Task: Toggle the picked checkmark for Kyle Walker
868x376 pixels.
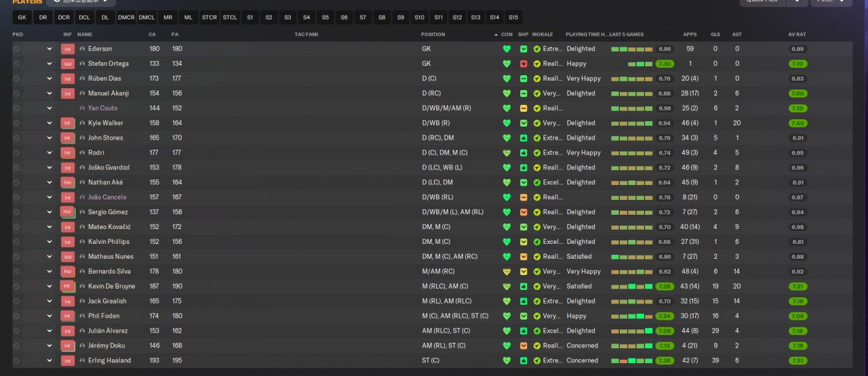Action: click(16, 123)
